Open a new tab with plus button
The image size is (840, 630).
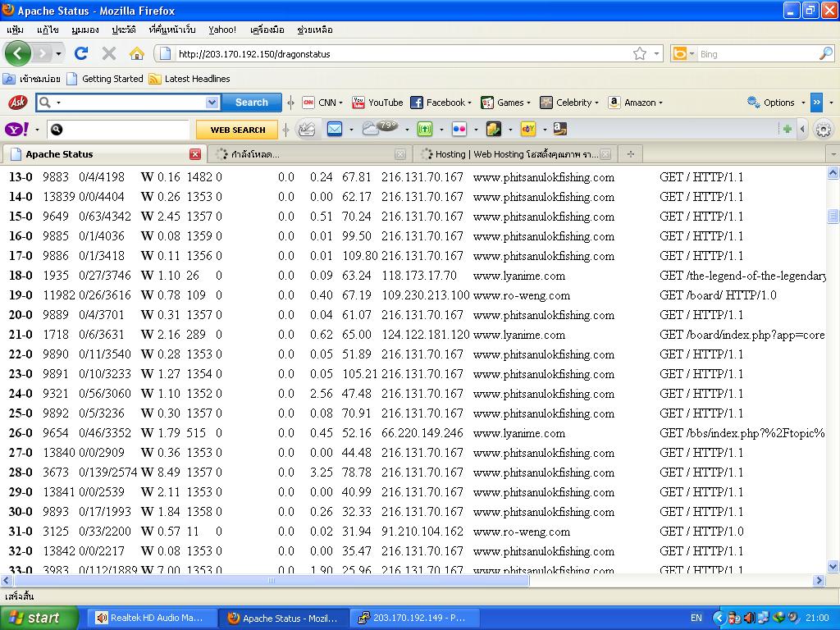(631, 154)
